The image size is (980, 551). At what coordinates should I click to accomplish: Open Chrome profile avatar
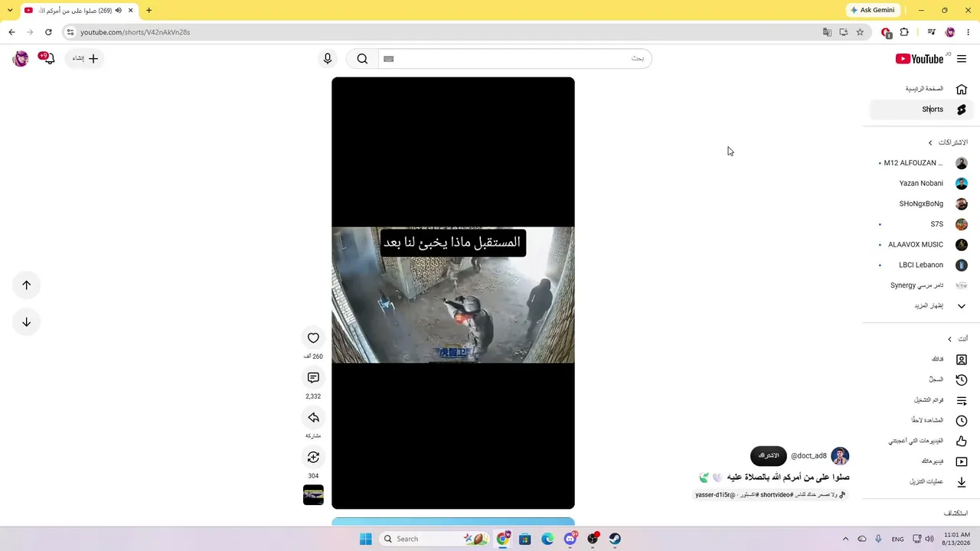pyautogui.click(x=950, y=32)
